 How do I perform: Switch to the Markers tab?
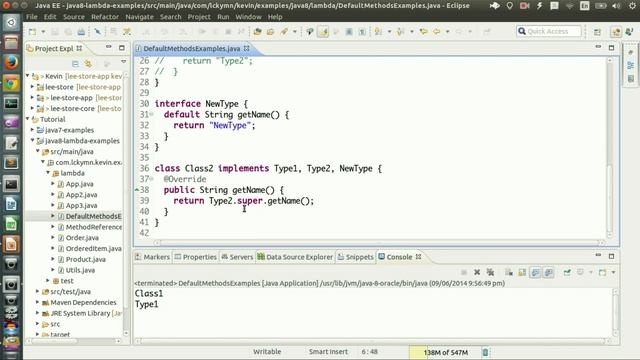152,257
